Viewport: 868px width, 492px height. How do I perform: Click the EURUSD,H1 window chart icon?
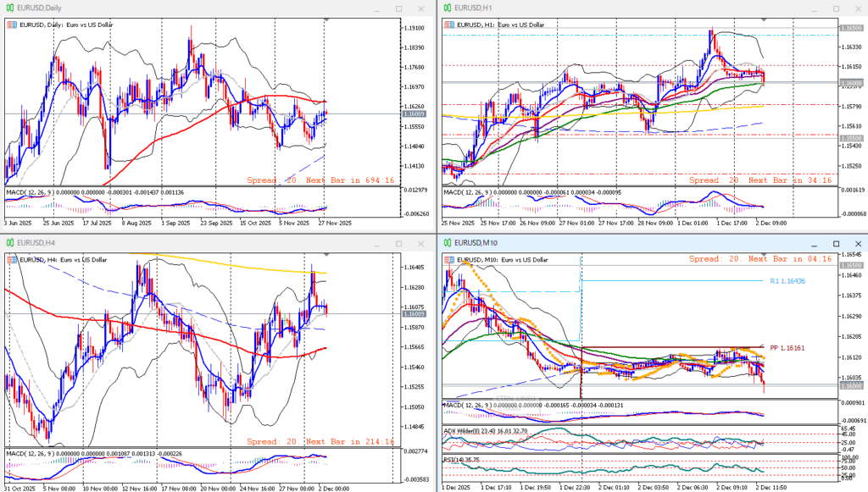click(x=447, y=8)
